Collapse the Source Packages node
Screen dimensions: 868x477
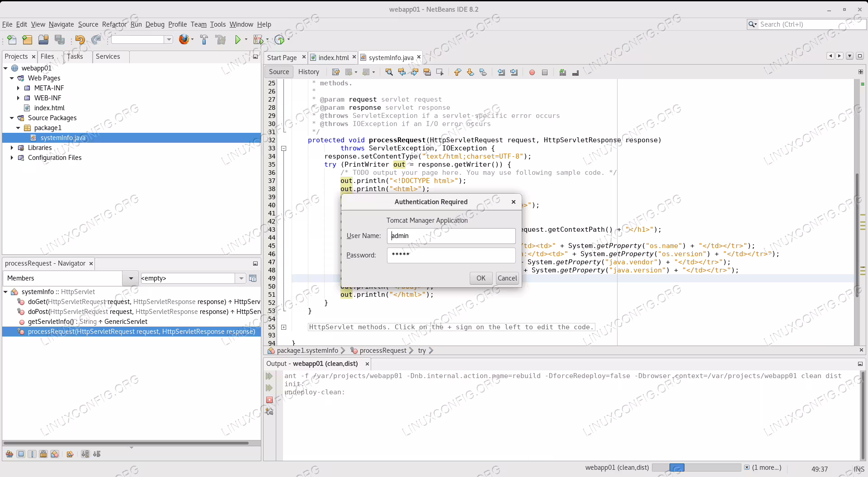click(x=12, y=118)
